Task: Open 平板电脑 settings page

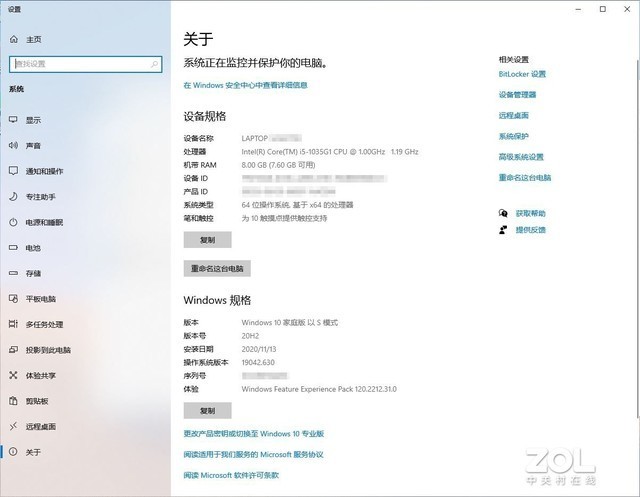Action: (41, 299)
